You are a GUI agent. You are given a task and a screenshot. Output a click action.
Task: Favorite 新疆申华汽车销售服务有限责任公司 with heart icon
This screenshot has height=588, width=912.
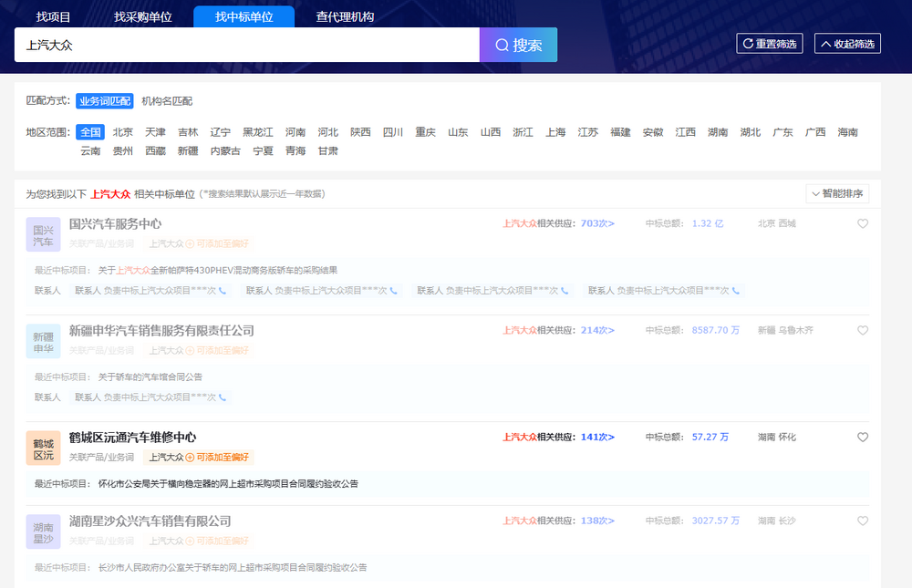[863, 330]
